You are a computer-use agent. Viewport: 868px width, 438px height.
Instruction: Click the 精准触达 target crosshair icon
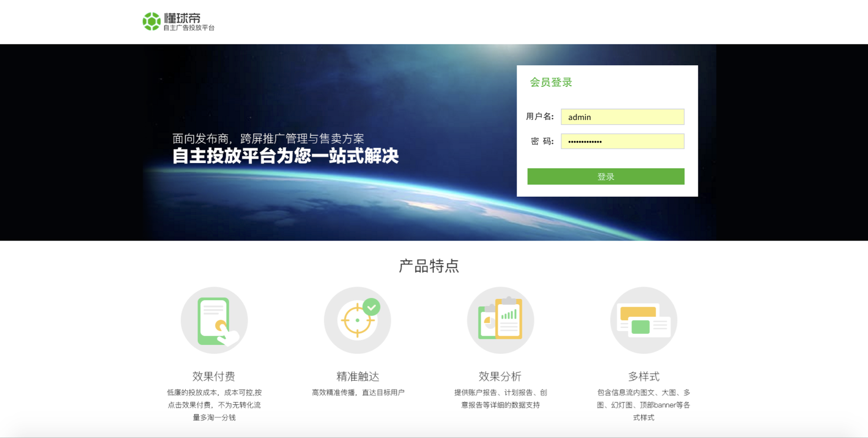point(357,320)
